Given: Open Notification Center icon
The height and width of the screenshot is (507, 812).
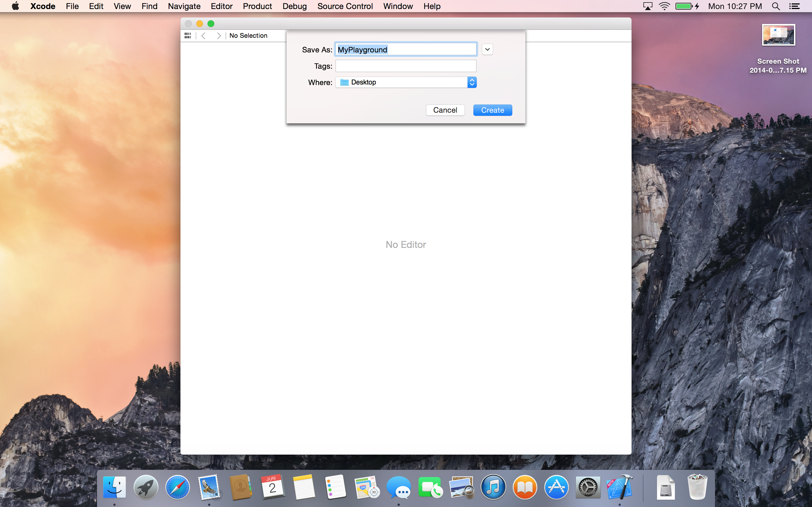Looking at the screenshot, I should pos(794,6).
